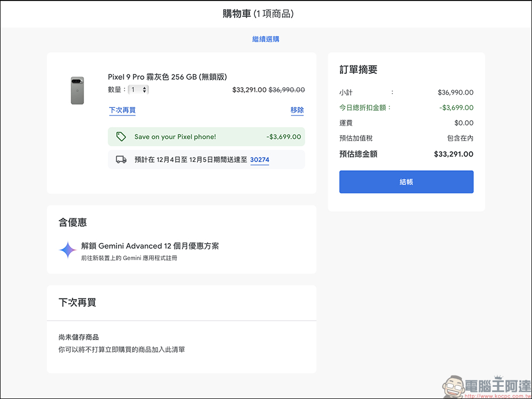Click the discounted price $33,291.00 on the item
This screenshot has height=399, width=532.
tap(250, 90)
